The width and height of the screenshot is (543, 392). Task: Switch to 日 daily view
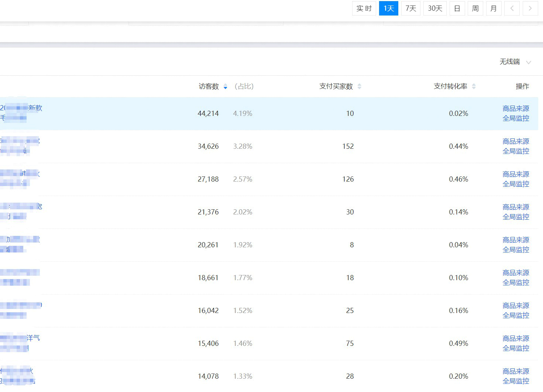tap(457, 8)
